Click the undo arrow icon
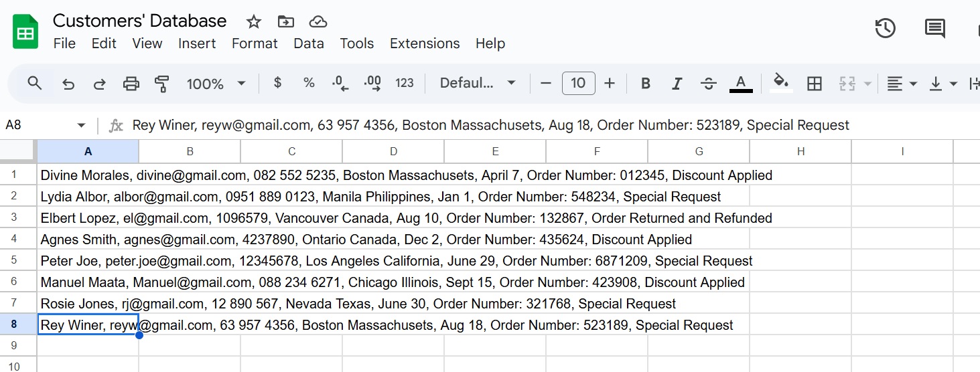The image size is (980, 372). pos(68,84)
